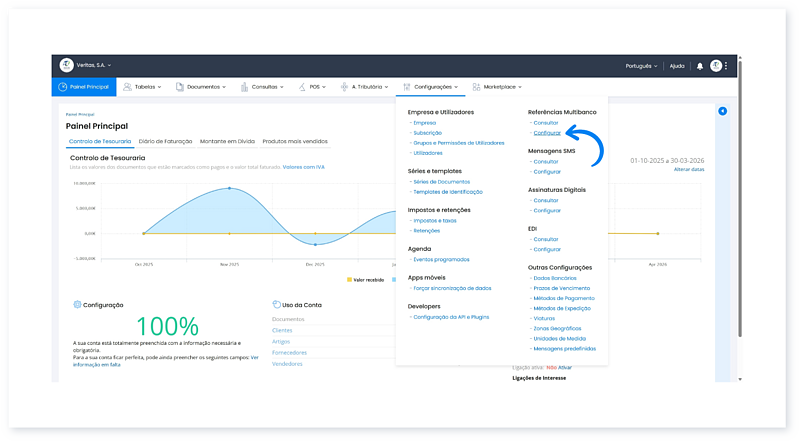Viewport: 800px width, 442px height.
Task: Click the Nov 2025 data point on chart
Action: (x=229, y=188)
